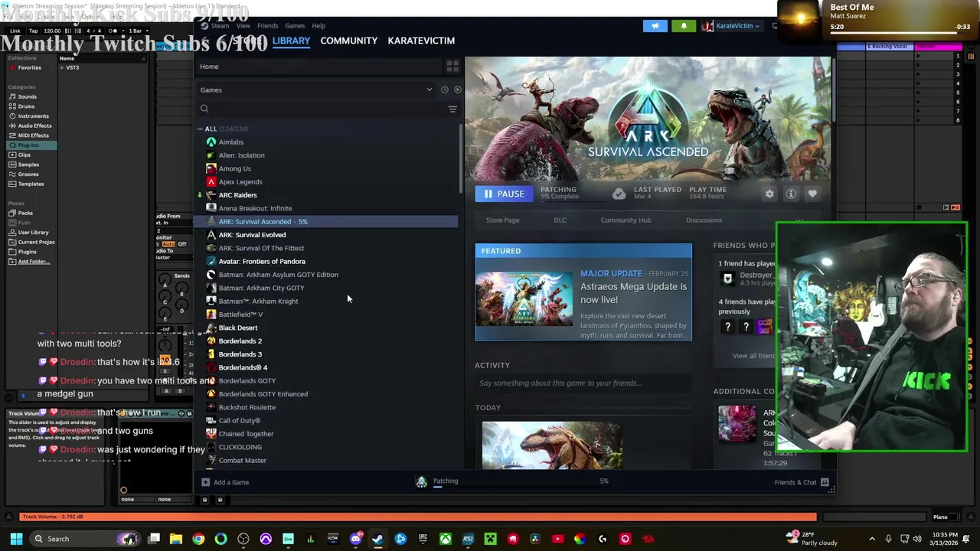Switch to the COMMUNITY tab
This screenshot has height=551, width=980.
coord(348,41)
